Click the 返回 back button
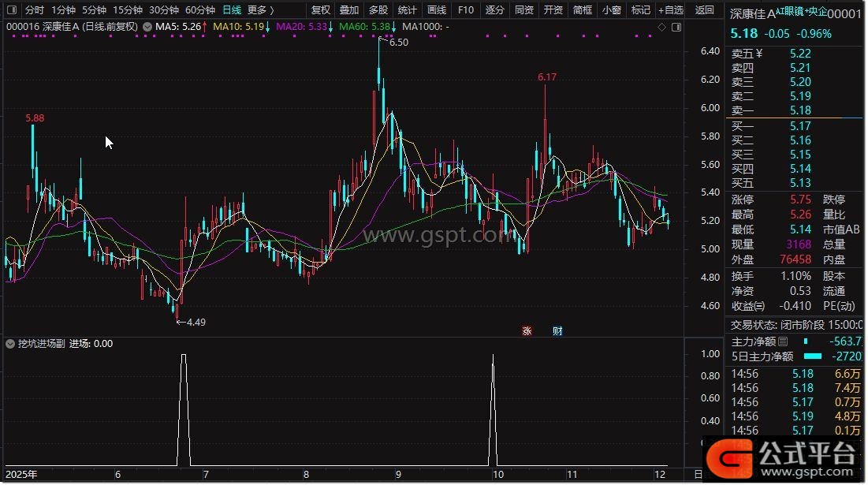 705,10
